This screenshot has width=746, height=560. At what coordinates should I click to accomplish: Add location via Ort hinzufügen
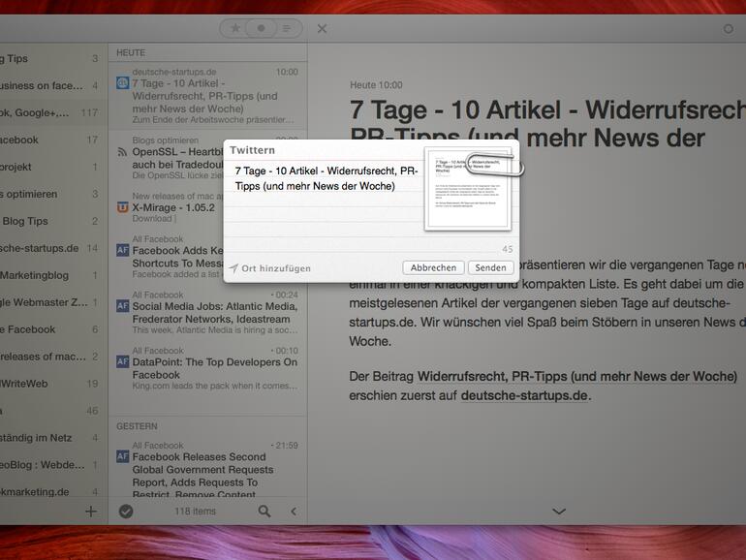[269, 268]
